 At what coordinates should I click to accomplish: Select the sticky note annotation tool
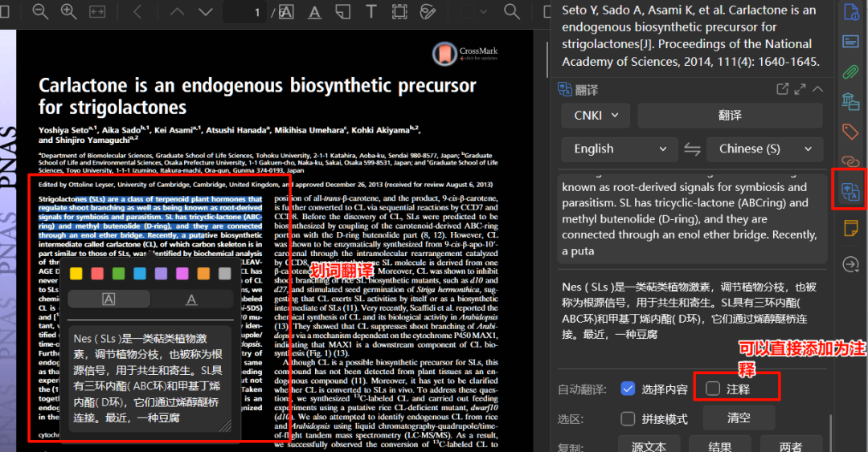(x=343, y=11)
